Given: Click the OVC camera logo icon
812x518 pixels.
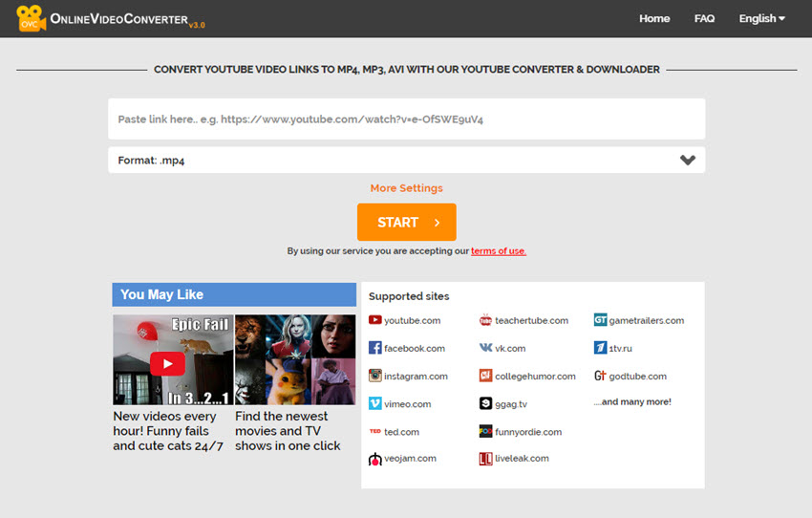Looking at the screenshot, I should click(x=32, y=19).
